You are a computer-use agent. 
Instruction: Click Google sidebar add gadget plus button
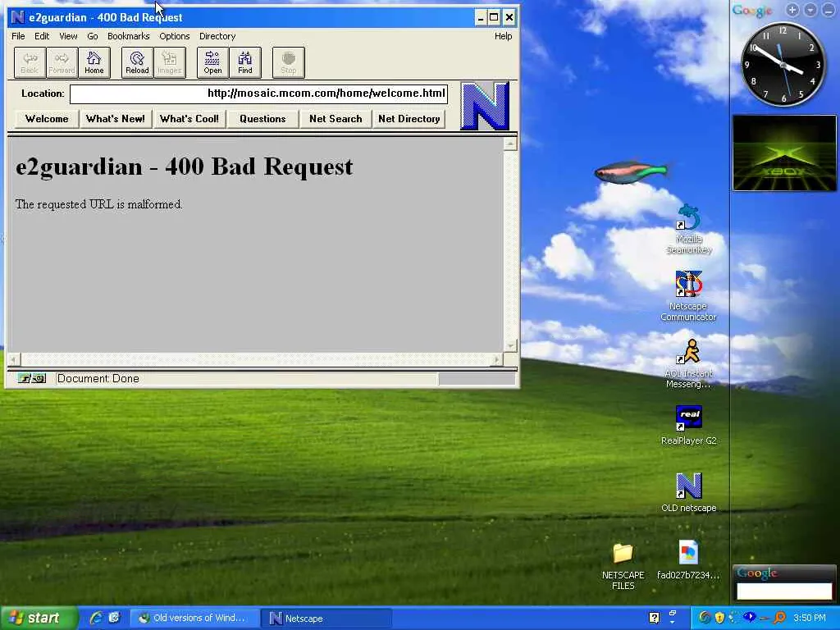click(x=792, y=10)
